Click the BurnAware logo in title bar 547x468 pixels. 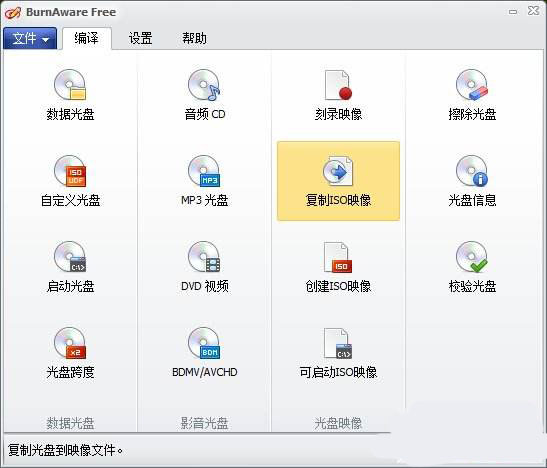coord(13,13)
